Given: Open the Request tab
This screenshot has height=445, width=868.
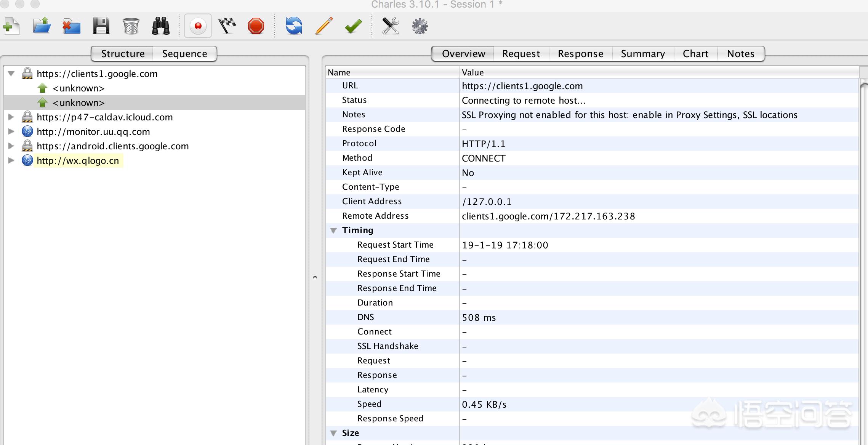Looking at the screenshot, I should (x=521, y=54).
